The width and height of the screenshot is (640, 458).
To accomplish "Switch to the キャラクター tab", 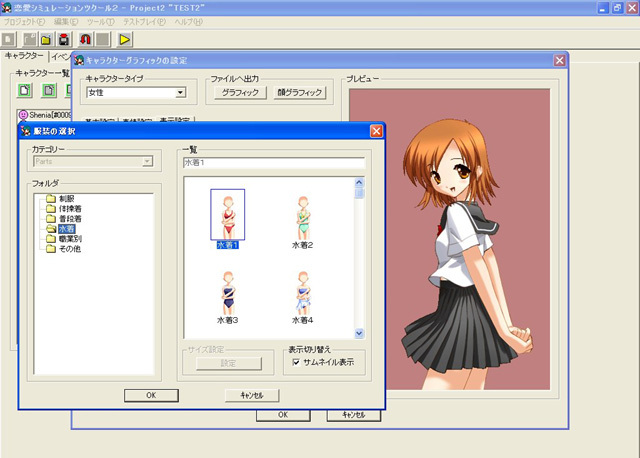I will tap(24, 56).
